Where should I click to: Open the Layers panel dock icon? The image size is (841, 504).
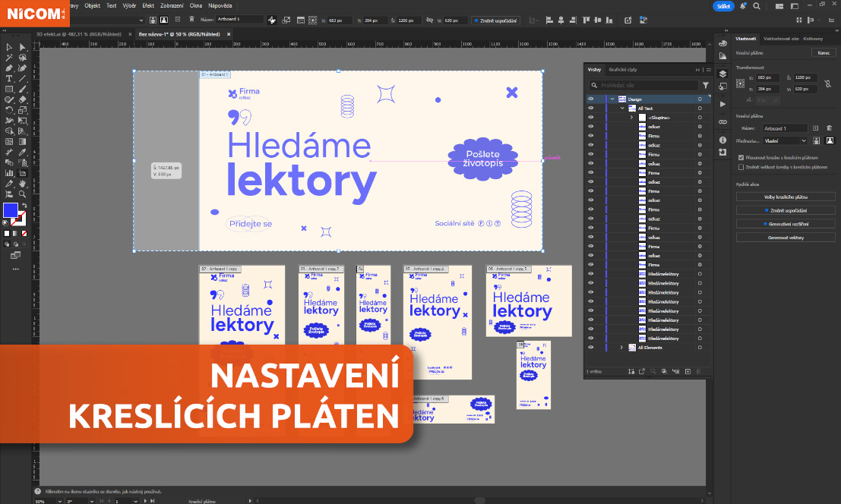[723, 74]
